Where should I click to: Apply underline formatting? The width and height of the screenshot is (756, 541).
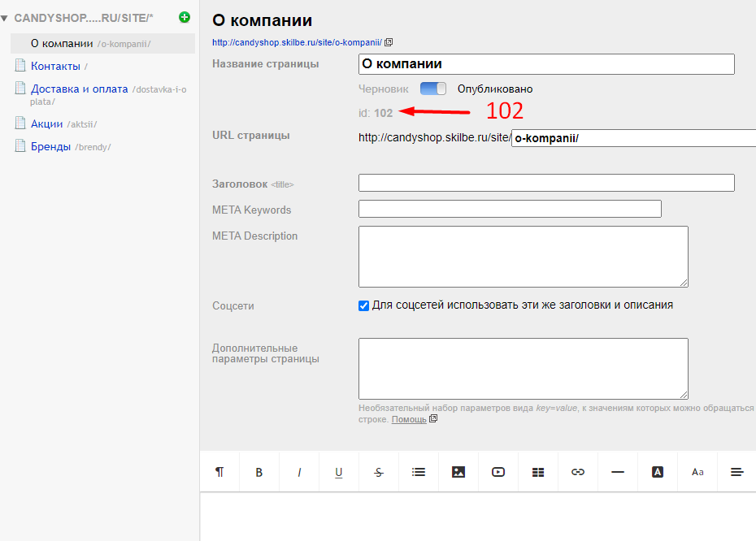tap(339, 472)
